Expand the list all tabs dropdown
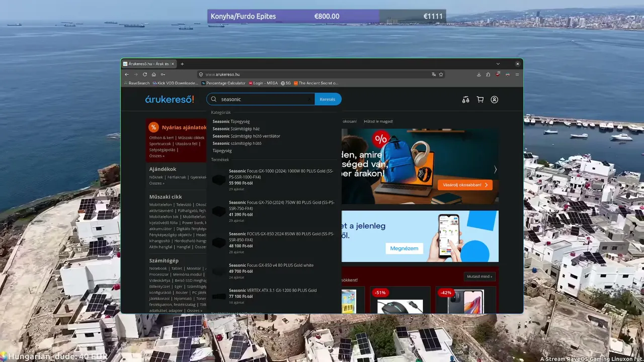The height and width of the screenshot is (362, 644). pos(498,64)
